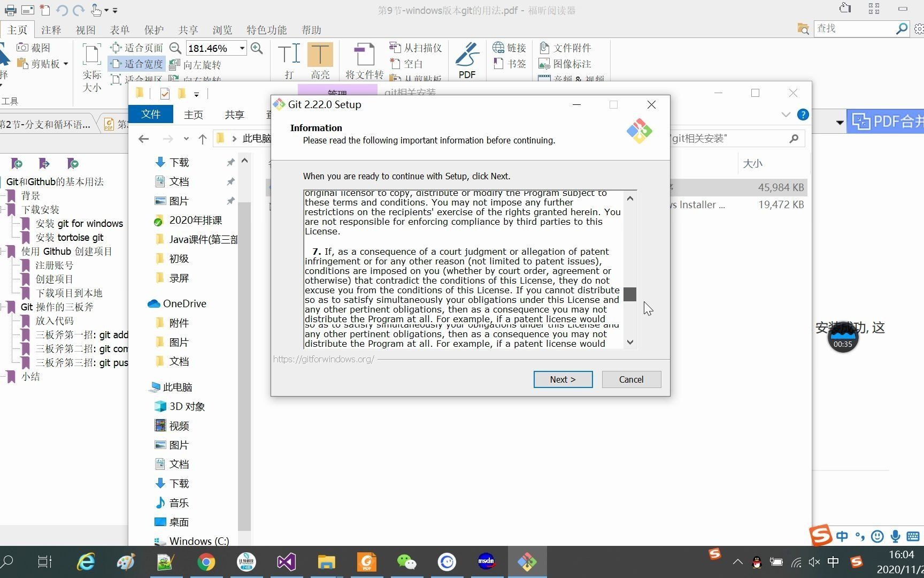Click the print icon in quick toolbar

(10, 10)
